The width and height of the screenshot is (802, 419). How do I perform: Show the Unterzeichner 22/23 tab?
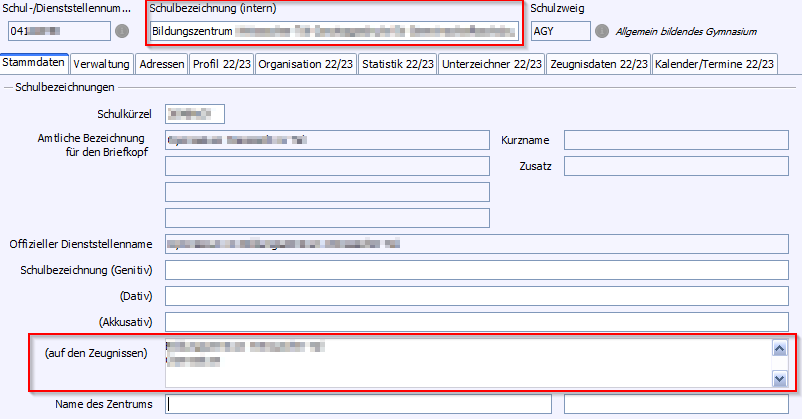[x=492, y=65]
